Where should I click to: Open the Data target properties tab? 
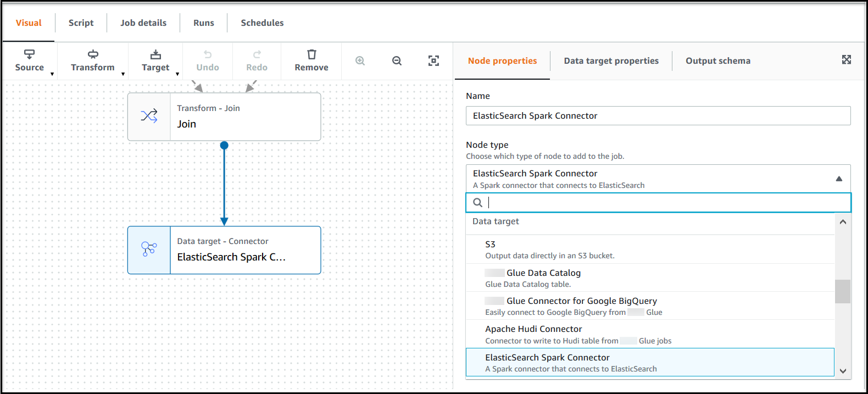pos(611,61)
